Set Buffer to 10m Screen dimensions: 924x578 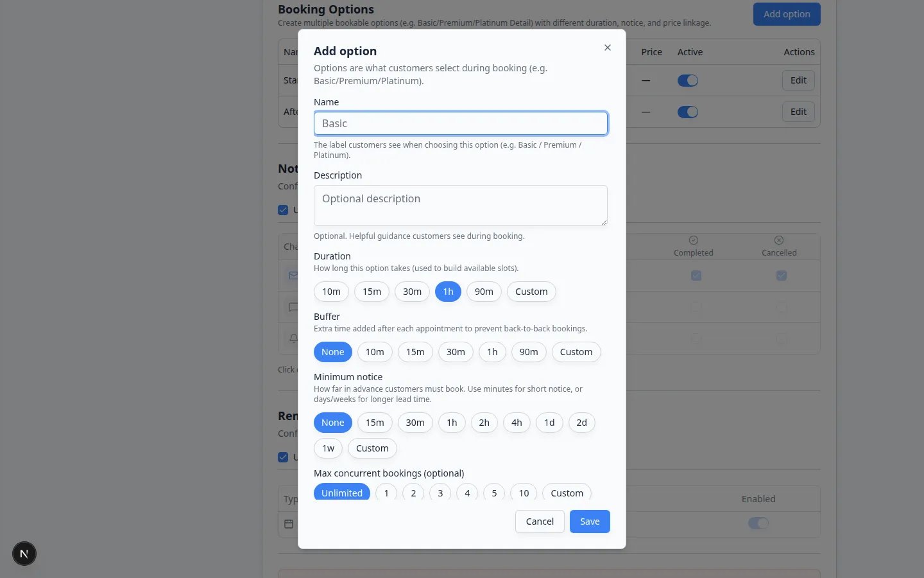(x=375, y=352)
